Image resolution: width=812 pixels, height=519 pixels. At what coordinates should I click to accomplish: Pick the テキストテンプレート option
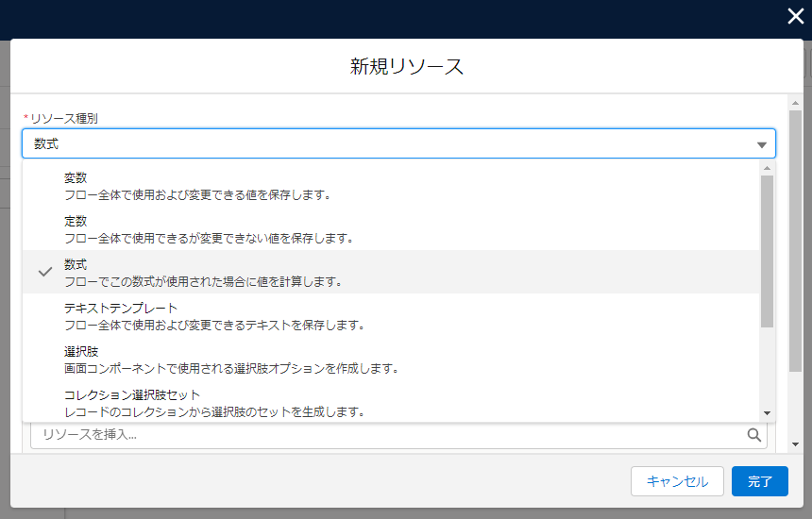point(391,316)
